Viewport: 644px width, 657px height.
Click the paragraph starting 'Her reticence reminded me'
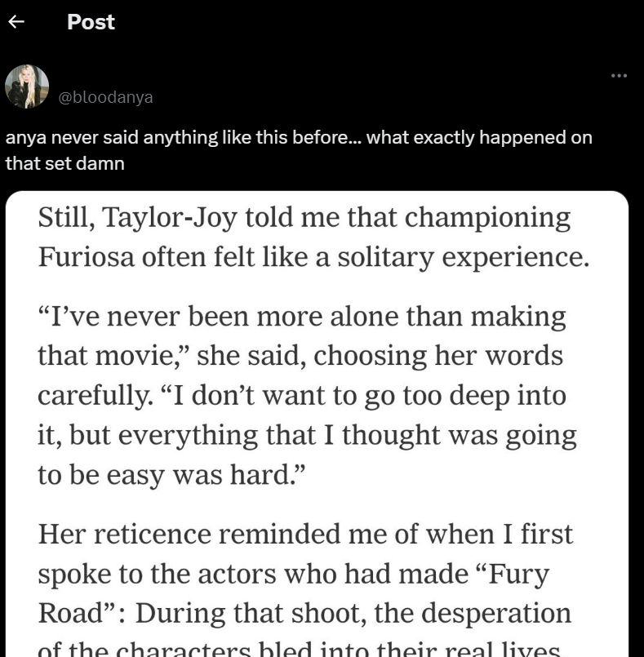(x=305, y=534)
